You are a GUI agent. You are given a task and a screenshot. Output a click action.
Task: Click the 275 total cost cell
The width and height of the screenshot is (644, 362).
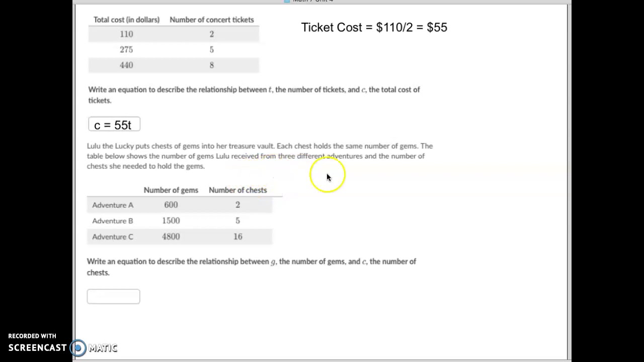(126, 50)
